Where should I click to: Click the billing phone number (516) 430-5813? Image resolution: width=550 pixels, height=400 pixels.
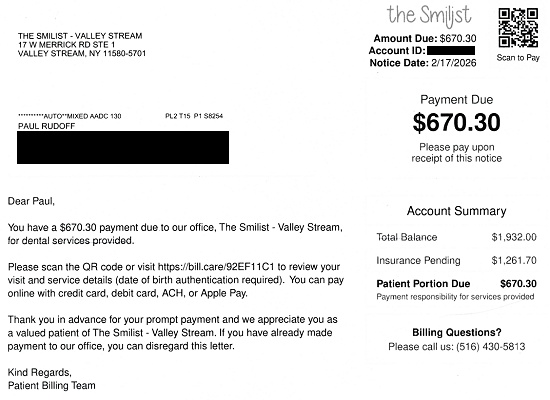tap(491, 347)
